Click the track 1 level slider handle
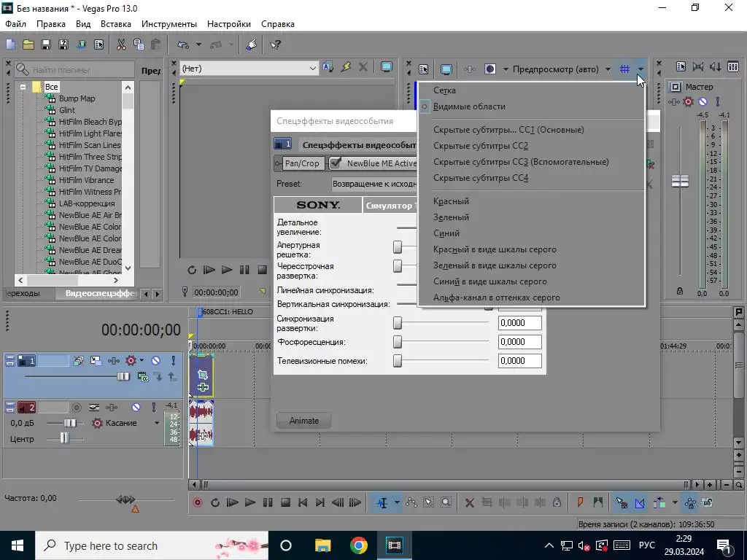The height and width of the screenshot is (560, 747). pos(123,377)
